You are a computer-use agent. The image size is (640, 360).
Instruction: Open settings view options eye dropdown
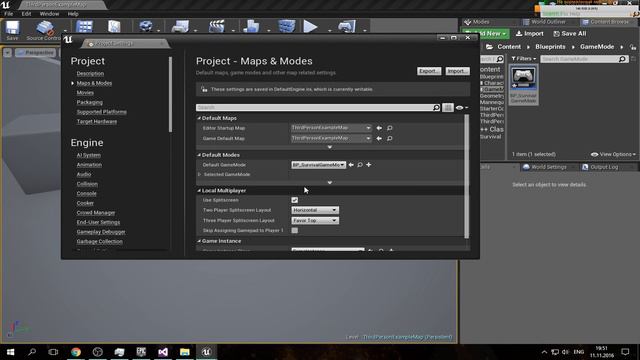tap(462, 108)
